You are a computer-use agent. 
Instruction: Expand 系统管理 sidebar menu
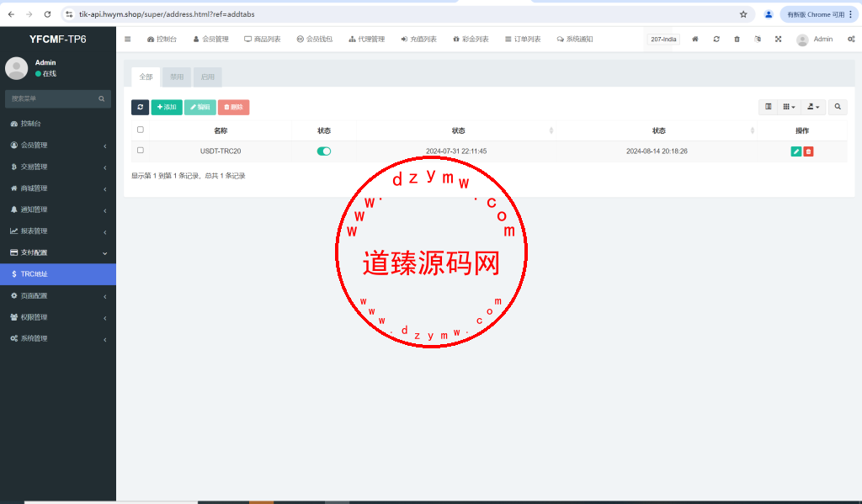click(x=58, y=338)
